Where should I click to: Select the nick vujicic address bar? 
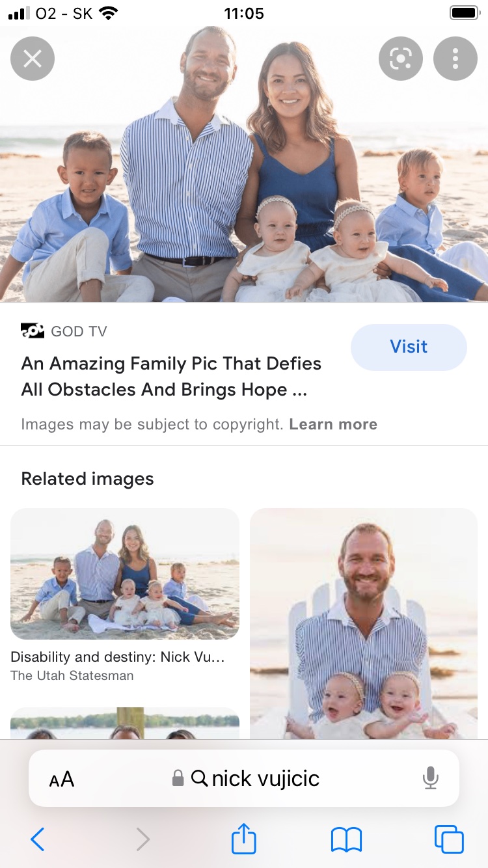tap(244, 778)
